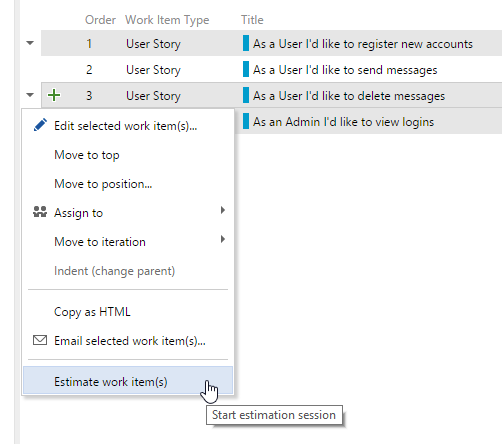Sort by the Title column header
502x444 pixels.
tap(252, 20)
